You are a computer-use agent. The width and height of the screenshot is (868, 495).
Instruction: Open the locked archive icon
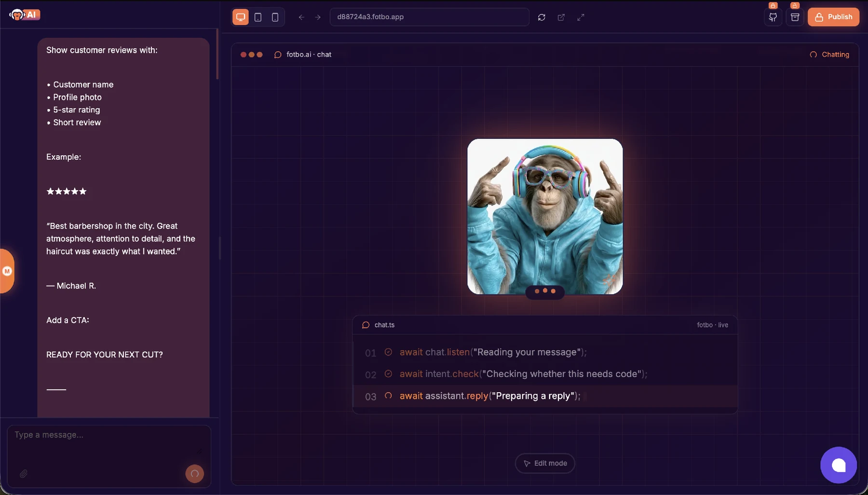pyautogui.click(x=795, y=17)
